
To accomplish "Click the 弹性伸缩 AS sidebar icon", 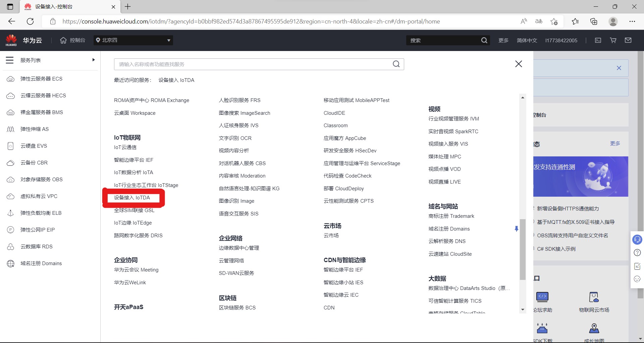I will pyautogui.click(x=11, y=129).
